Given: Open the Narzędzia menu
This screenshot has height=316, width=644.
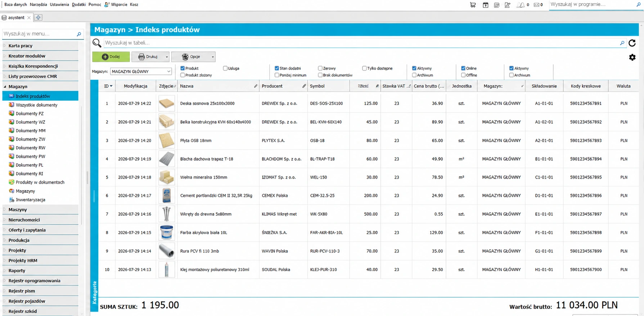Looking at the screenshot, I should click(38, 5).
